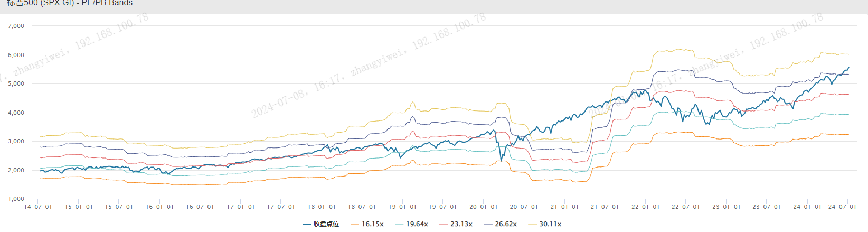The height and width of the screenshot is (232, 868).
Task: Toggle the 收盘点位 legend series
Action: [326, 224]
